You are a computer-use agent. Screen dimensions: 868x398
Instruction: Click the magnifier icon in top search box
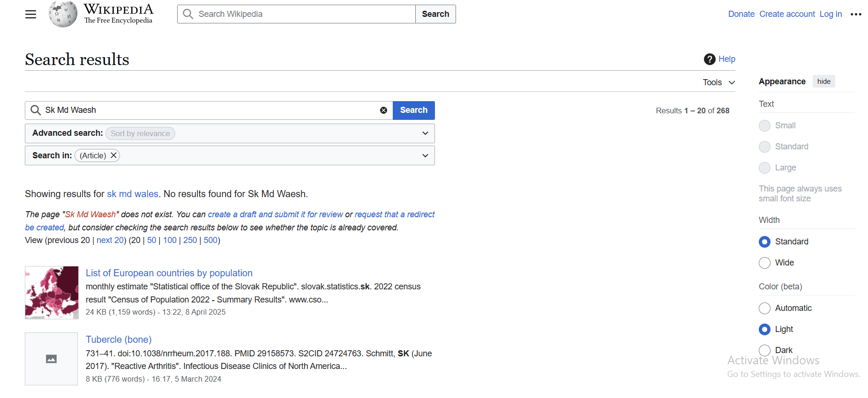coord(188,14)
